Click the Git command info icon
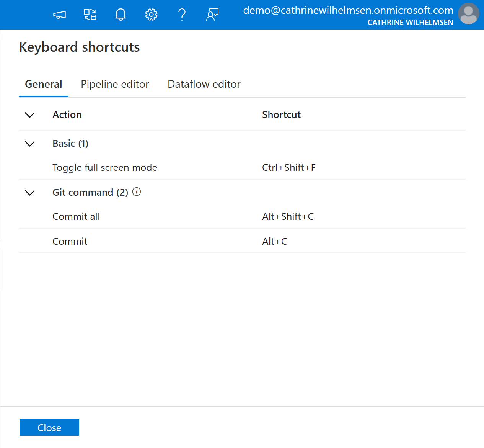 (137, 192)
